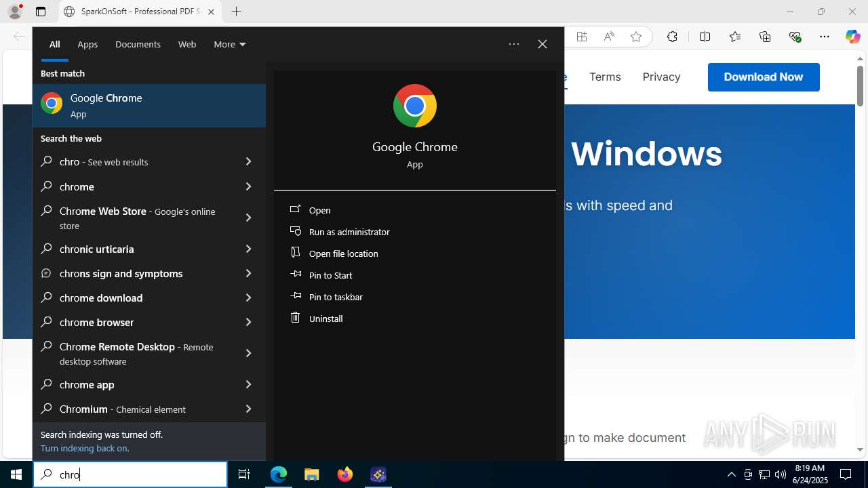
Task: Click the network icon in system tray
Action: pos(764,474)
